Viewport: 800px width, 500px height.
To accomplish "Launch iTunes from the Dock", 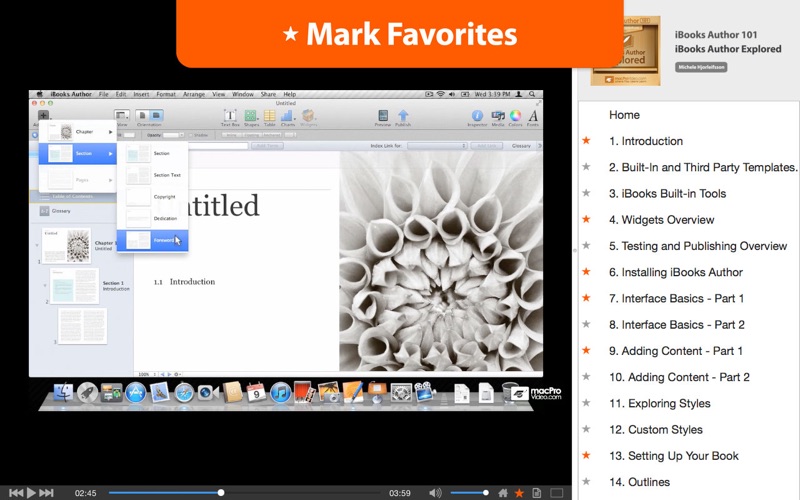I will click(x=280, y=393).
